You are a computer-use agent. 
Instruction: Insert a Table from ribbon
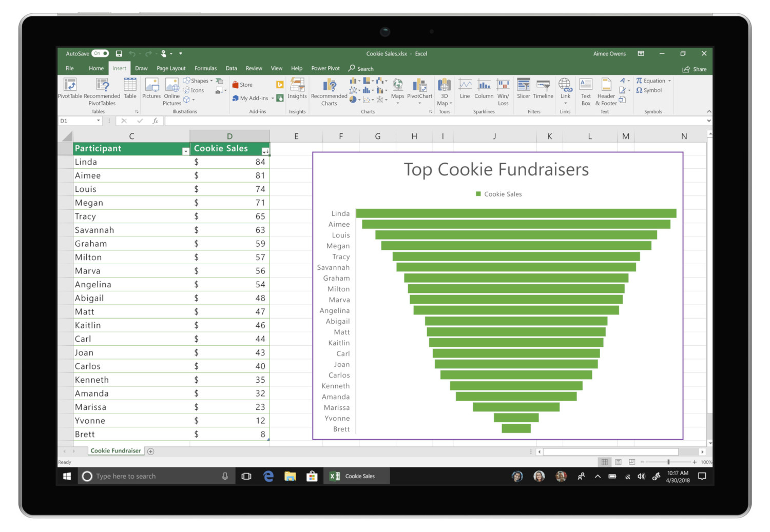click(x=130, y=88)
